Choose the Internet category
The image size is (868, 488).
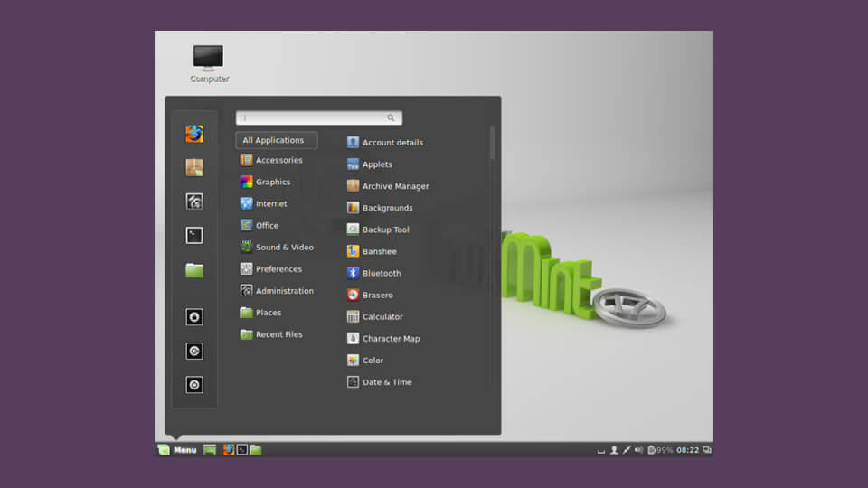point(263,203)
